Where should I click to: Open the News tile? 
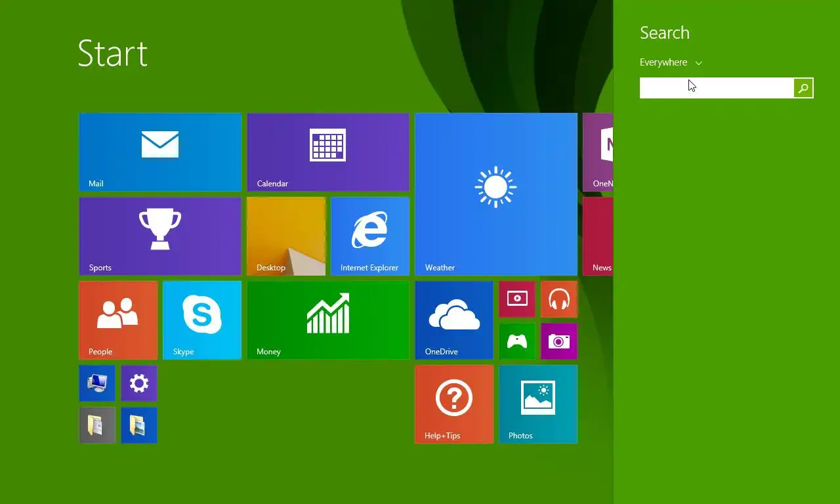point(598,236)
